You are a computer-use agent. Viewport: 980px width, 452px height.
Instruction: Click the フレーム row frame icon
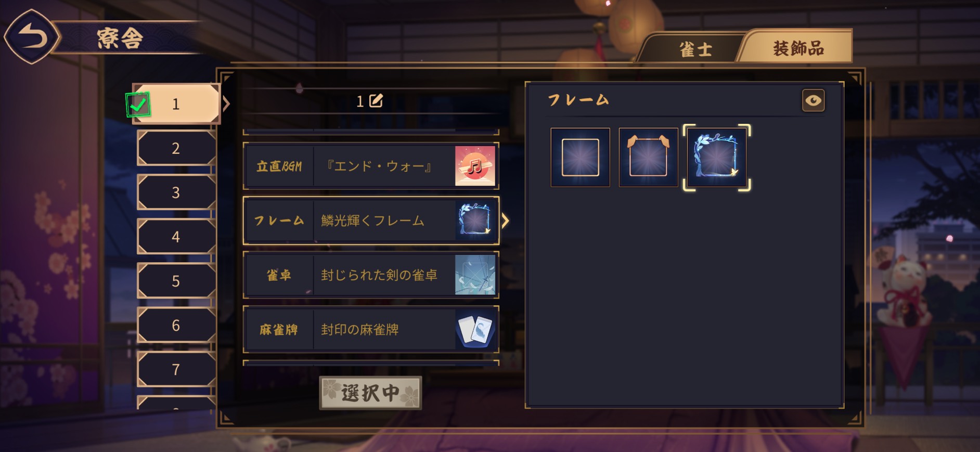475,221
